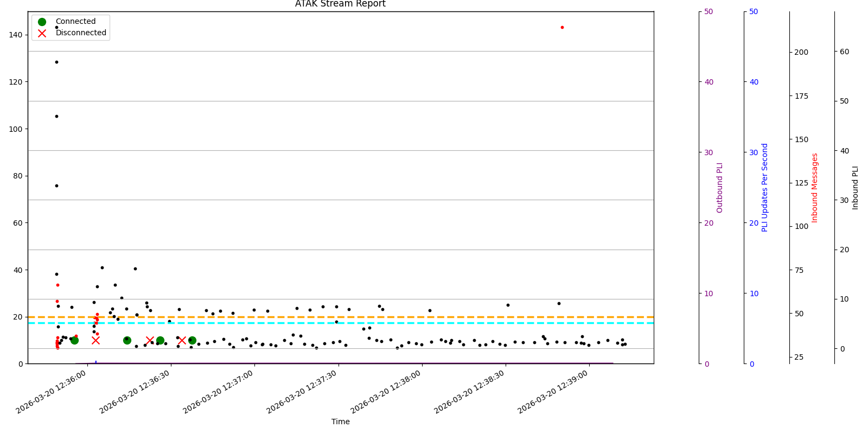Click the cyan dashed threshold line
Viewport: 868px width, 434px height.
[x=380, y=323]
